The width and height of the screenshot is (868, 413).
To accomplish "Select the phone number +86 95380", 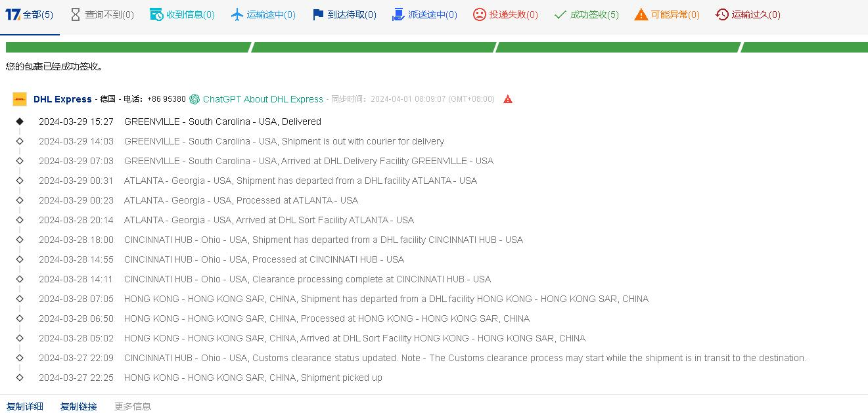I will tap(166, 99).
